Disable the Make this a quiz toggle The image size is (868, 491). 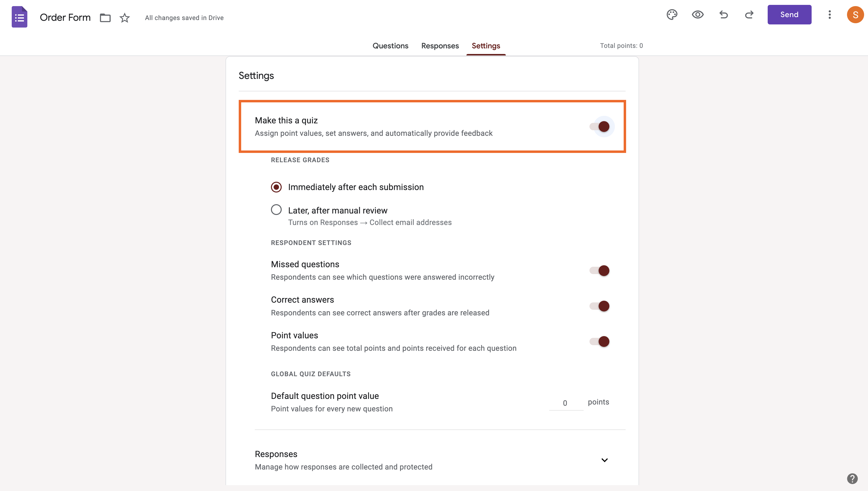pyautogui.click(x=600, y=127)
